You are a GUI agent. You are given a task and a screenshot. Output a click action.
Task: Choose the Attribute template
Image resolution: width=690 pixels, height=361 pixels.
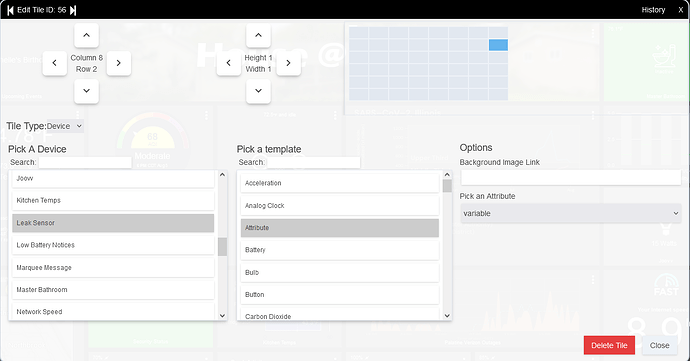[x=340, y=228]
